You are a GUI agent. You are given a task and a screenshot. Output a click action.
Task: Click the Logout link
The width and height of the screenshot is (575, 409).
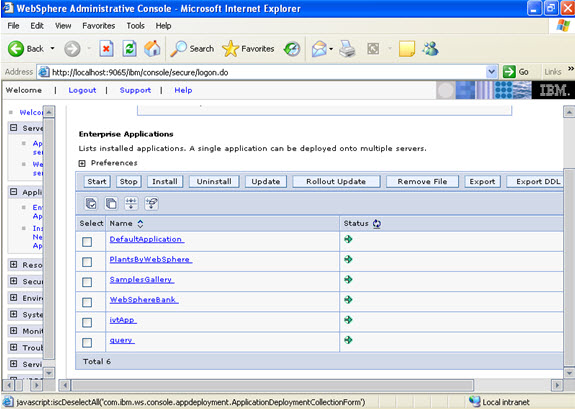tap(82, 90)
